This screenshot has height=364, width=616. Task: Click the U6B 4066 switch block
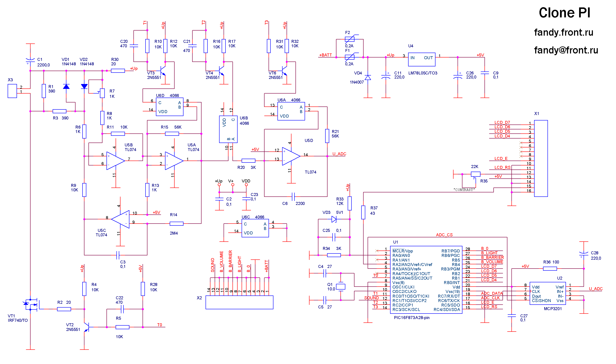[x=228, y=129]
